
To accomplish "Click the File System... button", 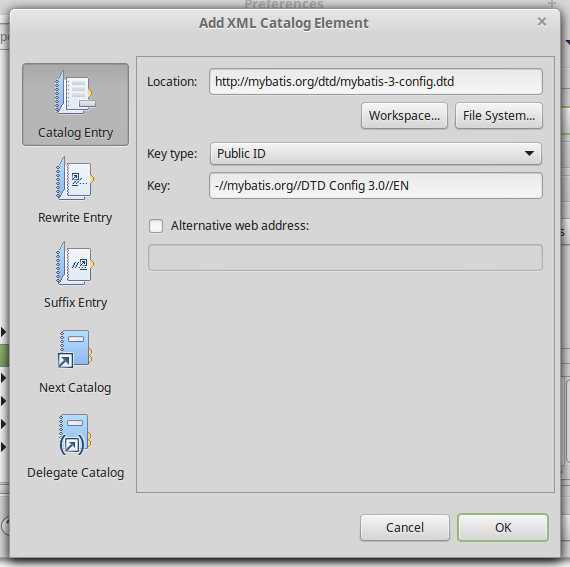I will [499, 116].
